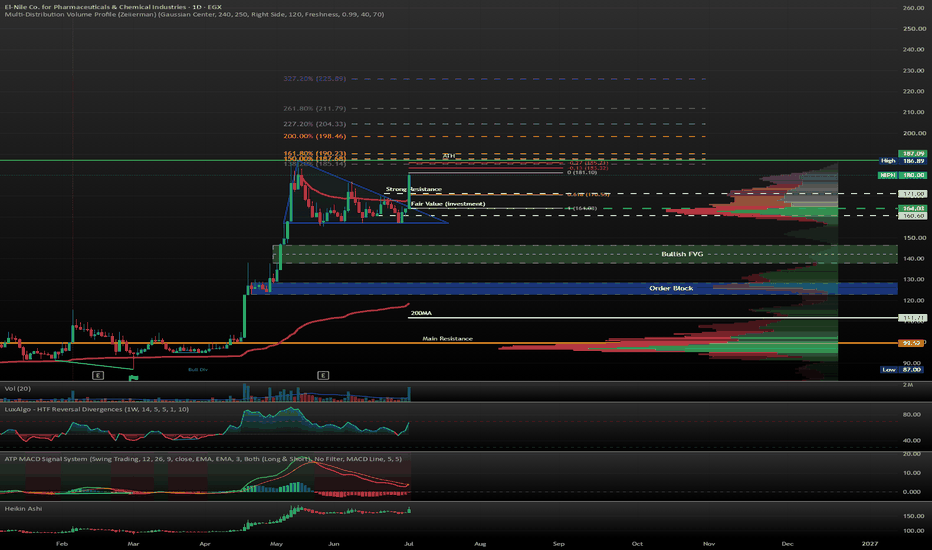Click the 2M volume scale label
932x550 pixels.
(908, 385)
